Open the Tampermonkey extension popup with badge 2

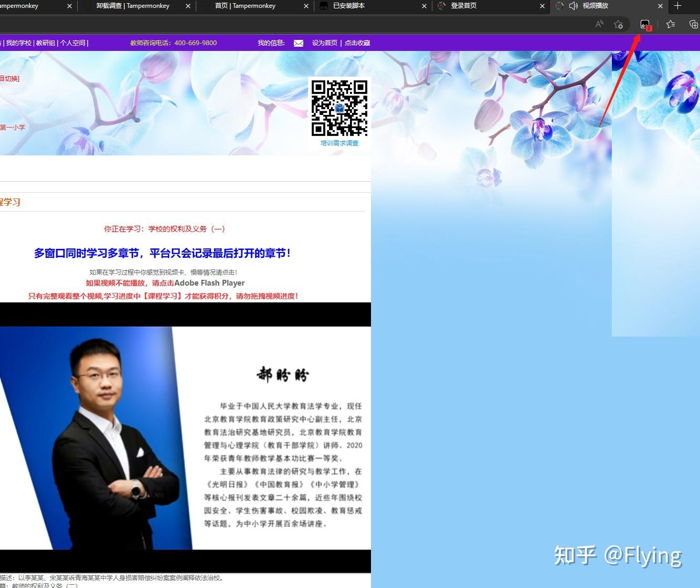(x=645, y=24)
